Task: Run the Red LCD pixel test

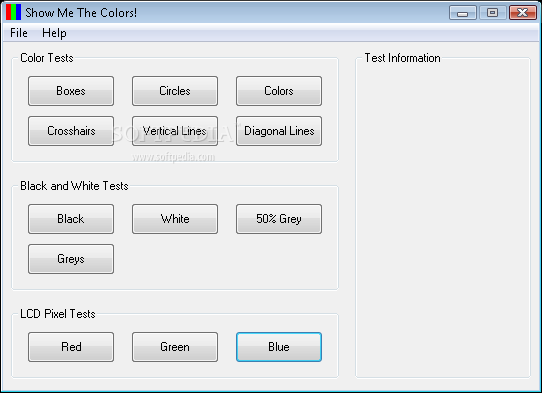Action: (x=71, y=347)
